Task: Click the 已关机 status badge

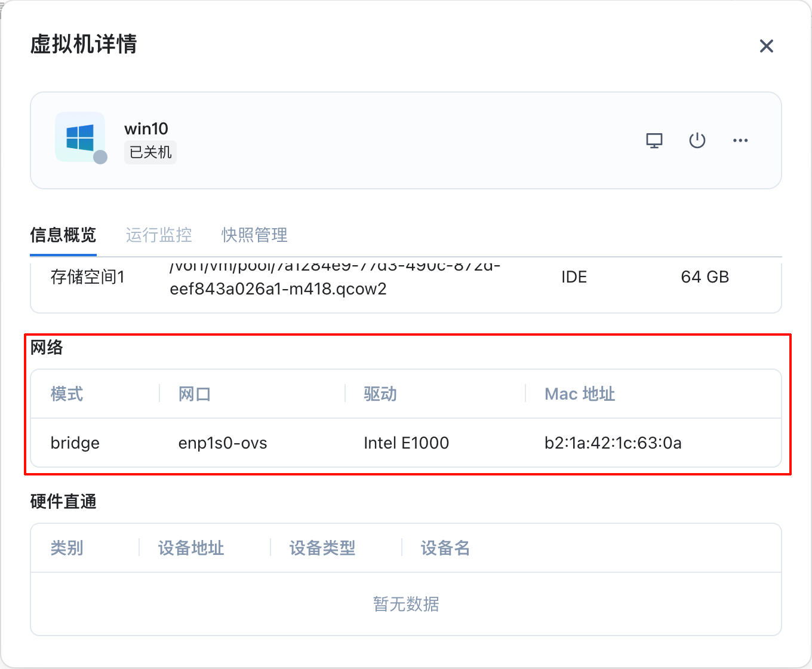Action: (x=150, y=152)
